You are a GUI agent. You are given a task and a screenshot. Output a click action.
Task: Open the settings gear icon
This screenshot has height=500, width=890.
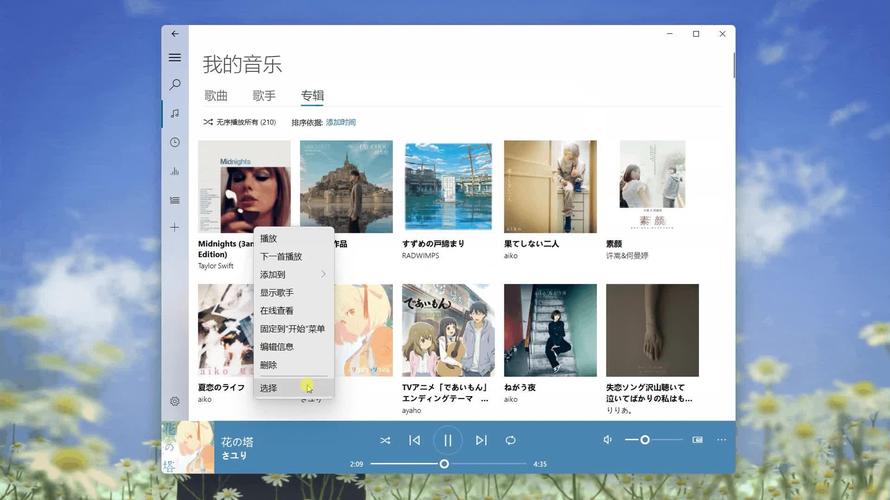[x=175, y=401]
